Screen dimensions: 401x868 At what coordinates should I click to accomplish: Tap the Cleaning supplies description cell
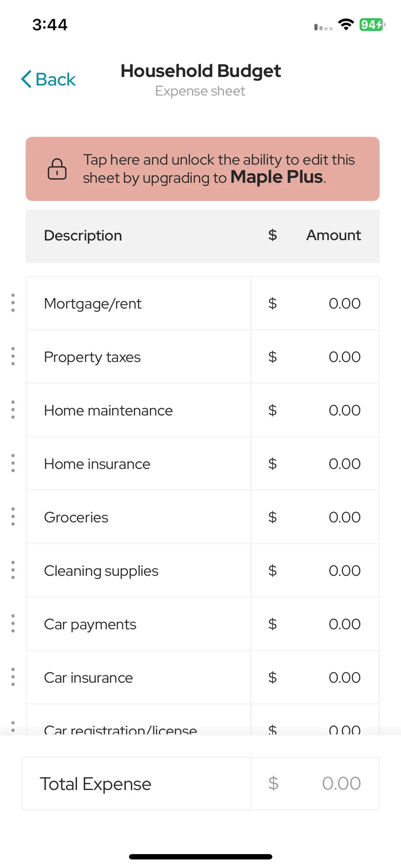(x=139, y=570)
